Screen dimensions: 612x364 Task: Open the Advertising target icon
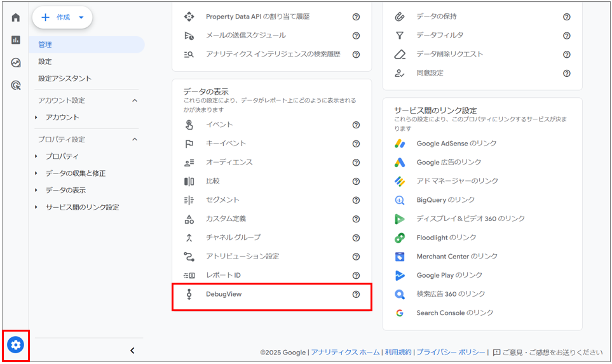click(16, 85)
